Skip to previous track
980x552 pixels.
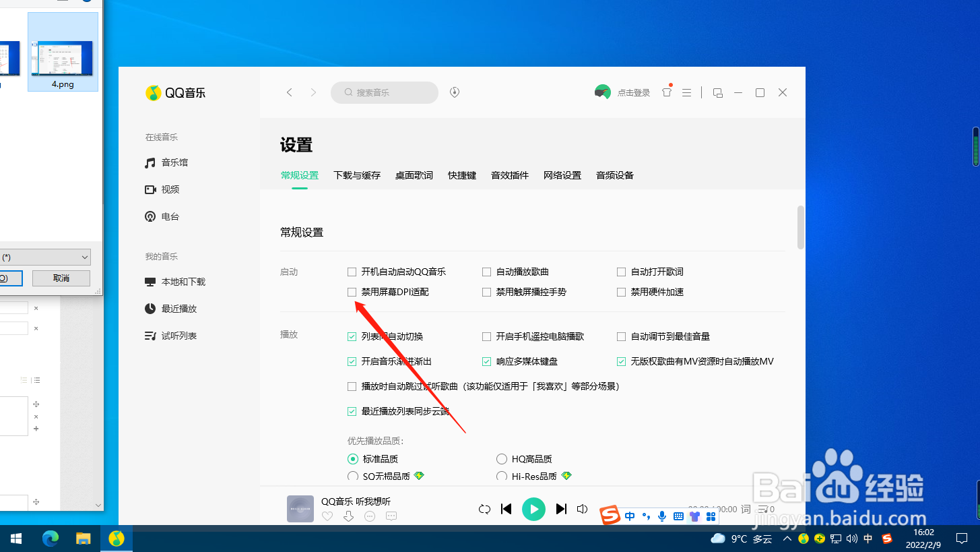coord(507,509)
